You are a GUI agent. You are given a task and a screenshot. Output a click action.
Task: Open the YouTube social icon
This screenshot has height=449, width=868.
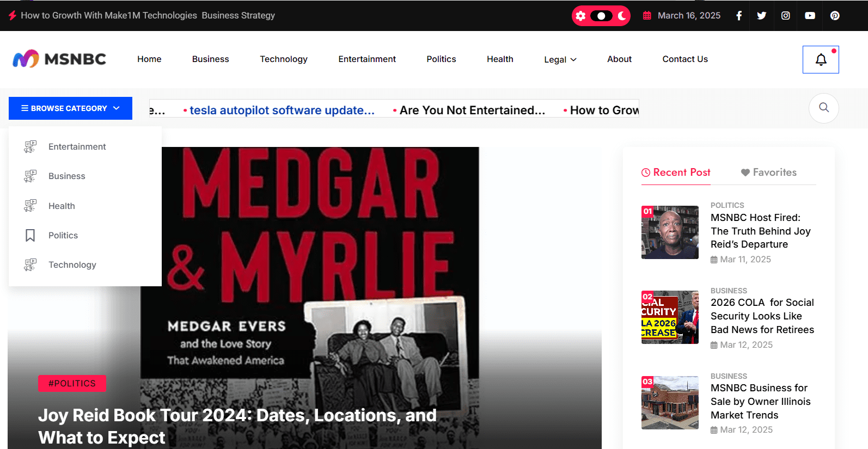coord(810,16)
